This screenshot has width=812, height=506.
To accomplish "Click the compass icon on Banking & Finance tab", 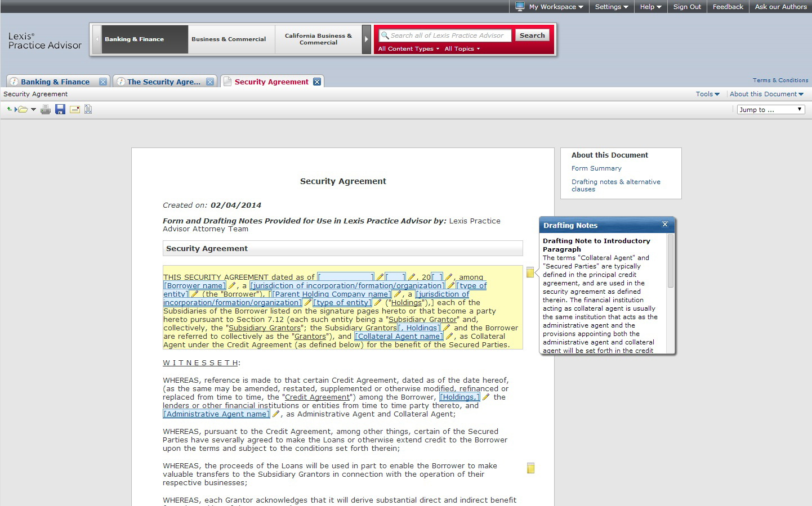I will point(14,82).
